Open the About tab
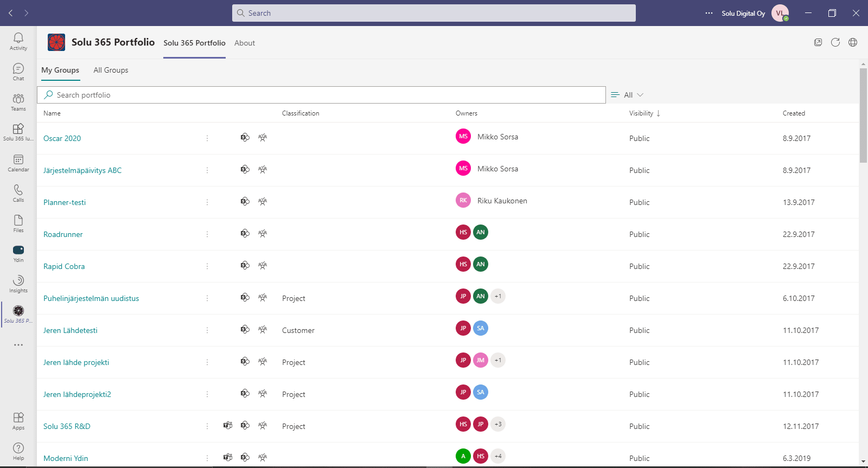The width and height of the screenshot is (868, 468). [x=245, y=43]
